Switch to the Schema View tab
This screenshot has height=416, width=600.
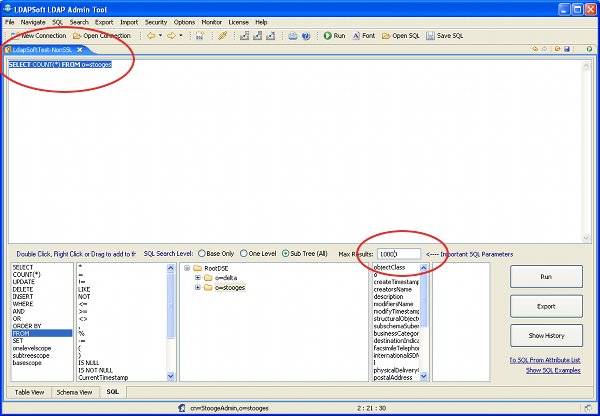tap(73, 392)
